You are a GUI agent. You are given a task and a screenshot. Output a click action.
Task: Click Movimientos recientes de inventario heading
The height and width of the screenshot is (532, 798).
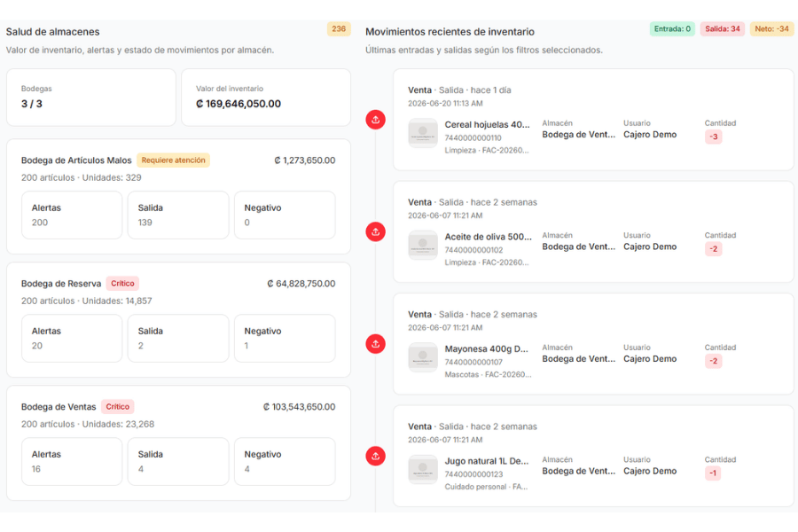[x=450, y=32]
